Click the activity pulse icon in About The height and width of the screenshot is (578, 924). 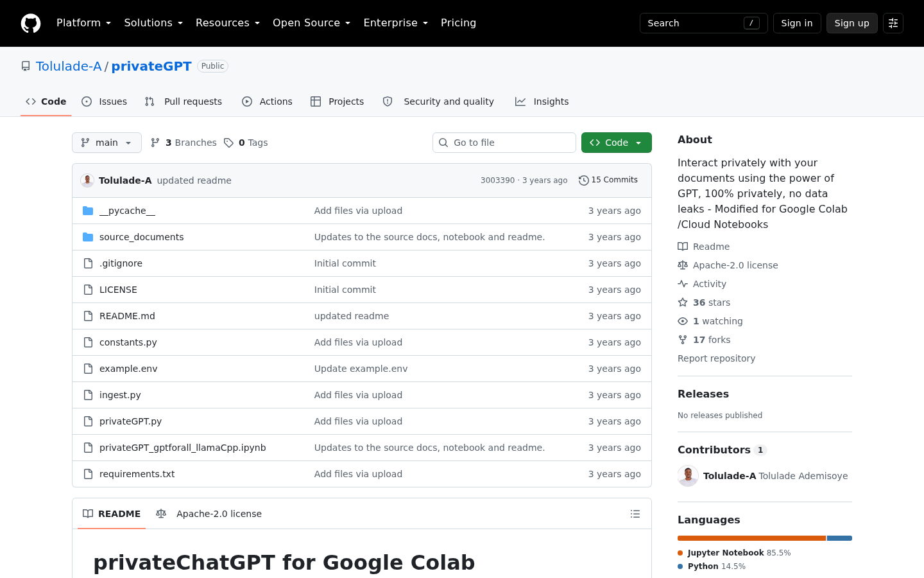pos(683,284)
